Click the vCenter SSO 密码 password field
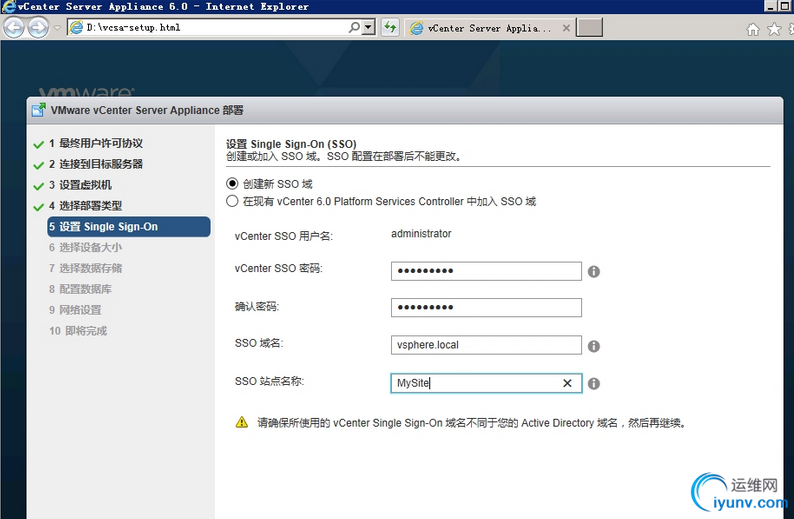Image resolution: width=794 pixels, height=519 pixels. [486, 271]
